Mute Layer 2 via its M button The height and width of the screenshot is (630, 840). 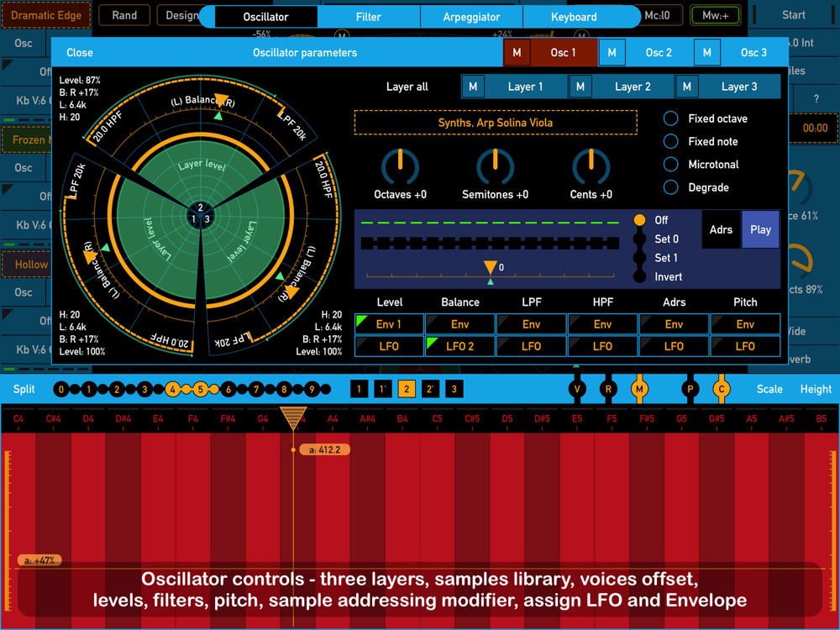(580, 87)
